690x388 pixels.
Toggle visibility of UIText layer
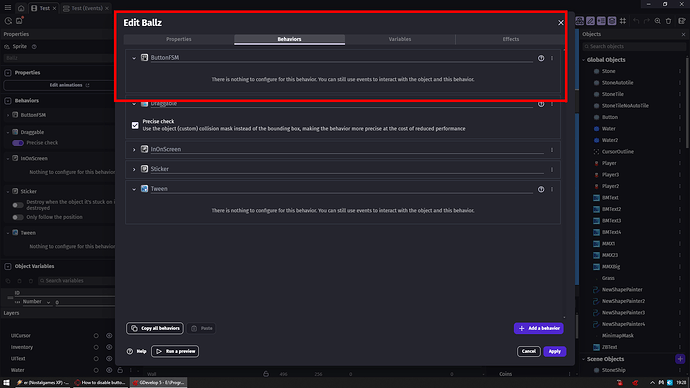tap(109, 359)
